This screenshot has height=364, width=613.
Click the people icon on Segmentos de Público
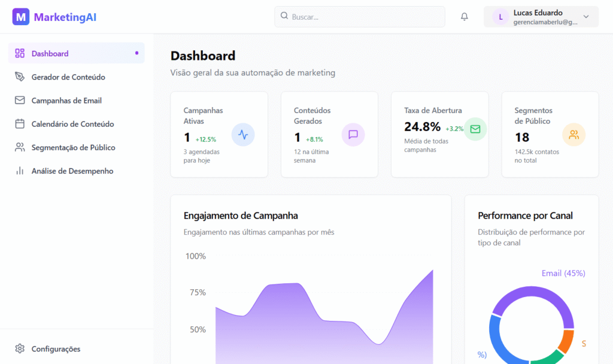[573, 135]
